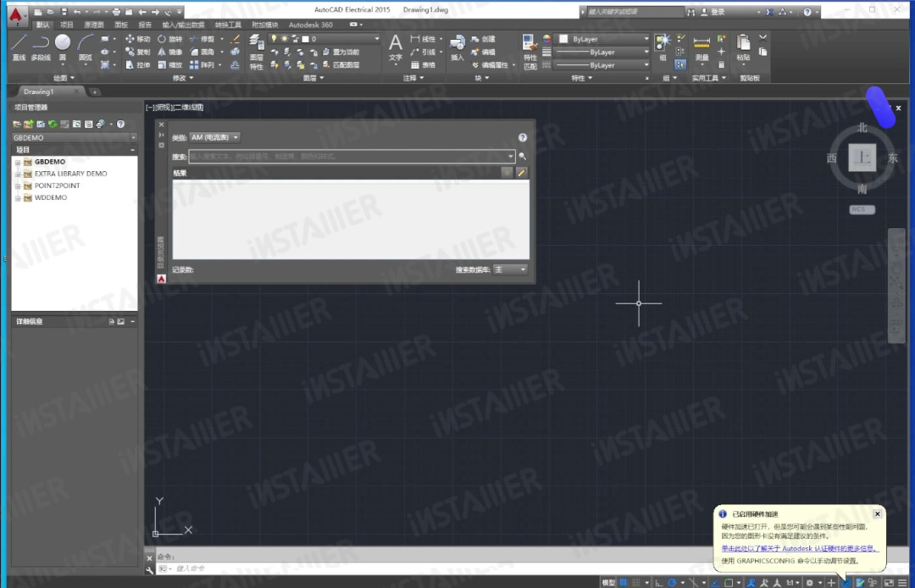Click the 复制 (Copy) tool
Viewport: 915px width, 588px height.
coord(138,52)
